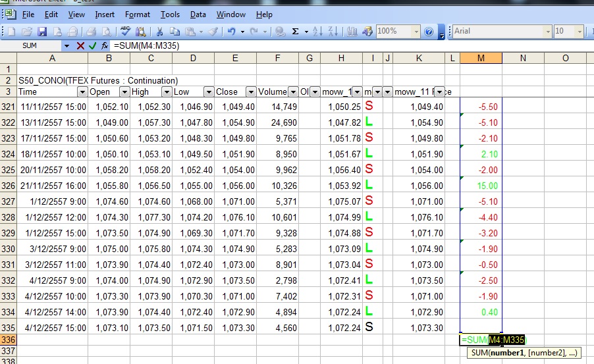This screenshot has width=594, height=364.
Task: Open the Format menu
Action: (x=138, y=14)
